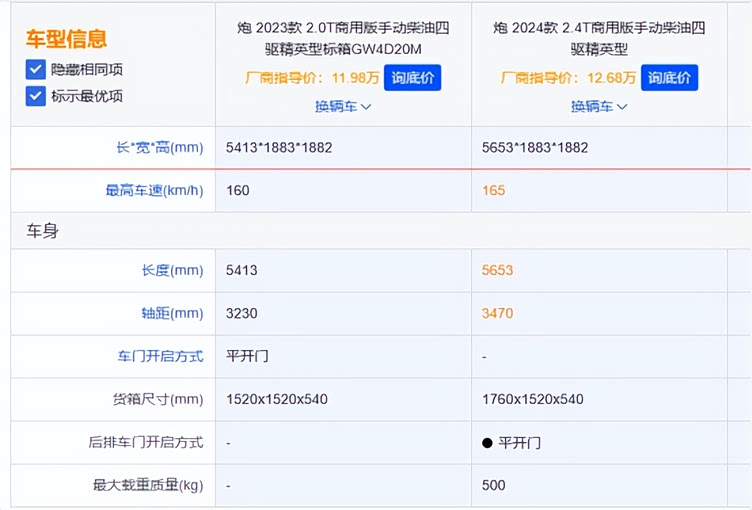Click the 轴距(mm) parameter label
This screenshot has width=752, height=510.
173,313
